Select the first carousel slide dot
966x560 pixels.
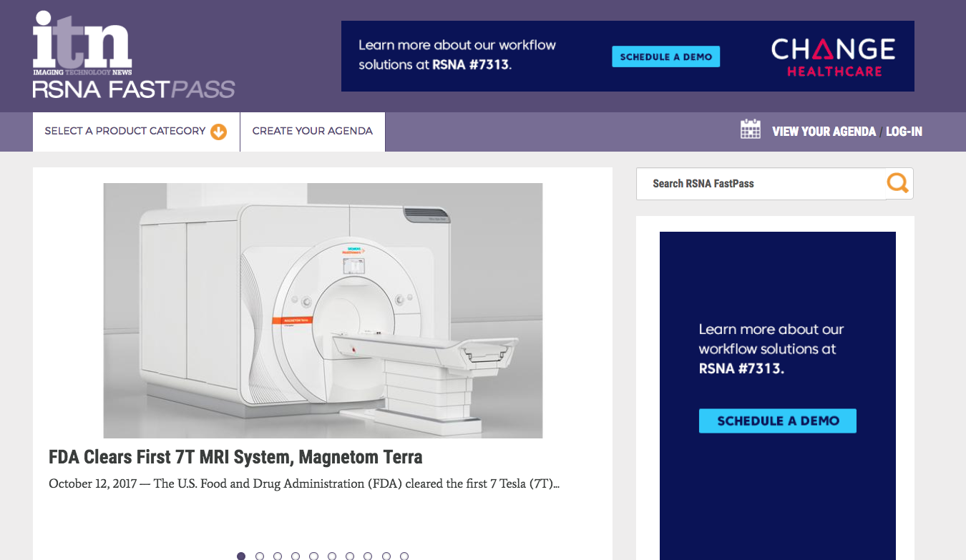241,556
